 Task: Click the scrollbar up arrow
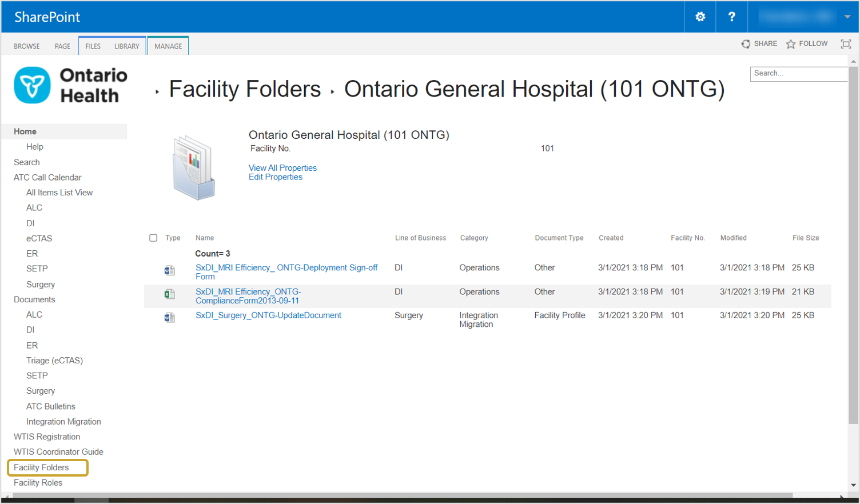click(x=853, y=61)
